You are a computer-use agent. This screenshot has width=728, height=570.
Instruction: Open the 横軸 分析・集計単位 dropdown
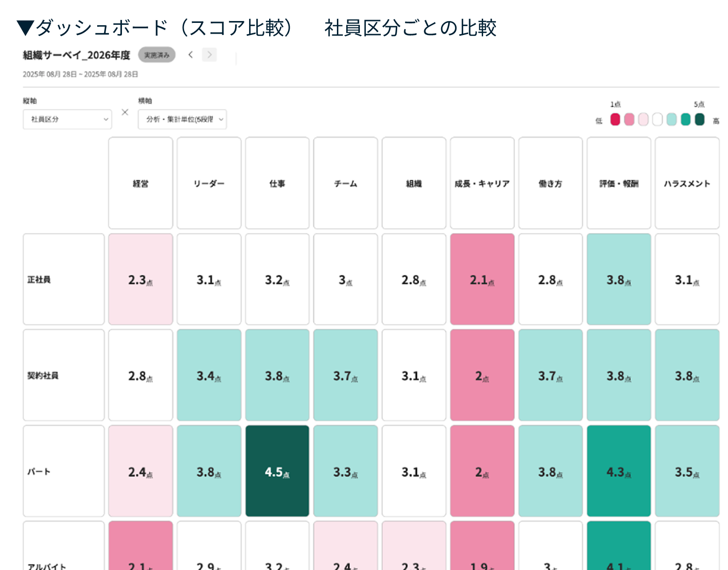tap(182, 119)
